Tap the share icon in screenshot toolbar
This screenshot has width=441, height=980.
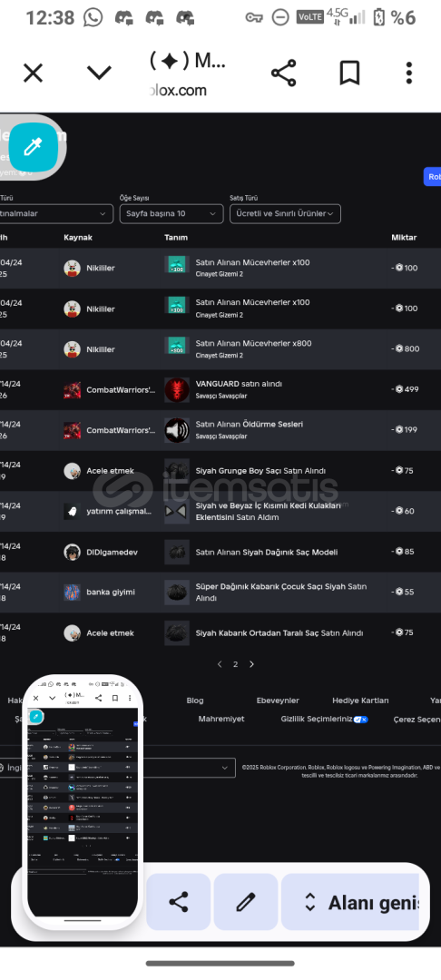(179, 902)
